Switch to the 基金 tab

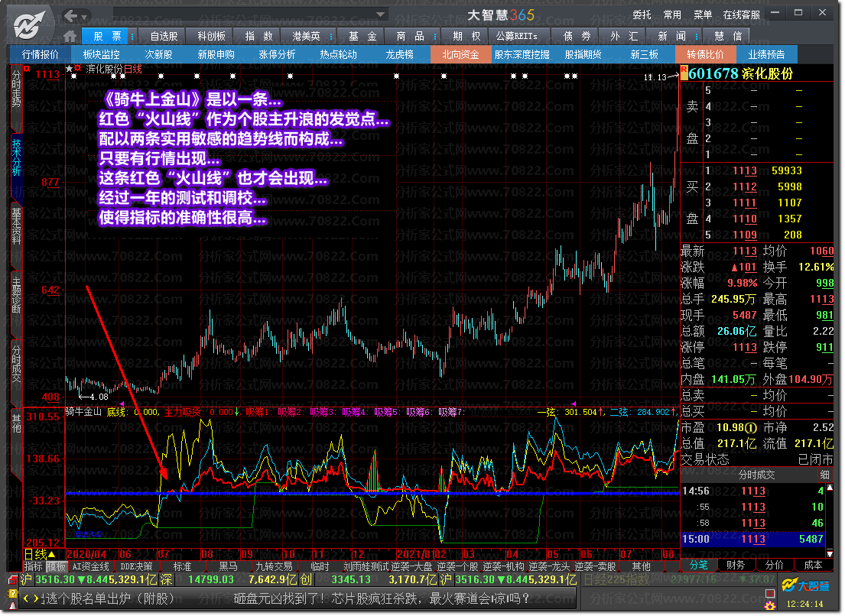[x=362, y=36]
